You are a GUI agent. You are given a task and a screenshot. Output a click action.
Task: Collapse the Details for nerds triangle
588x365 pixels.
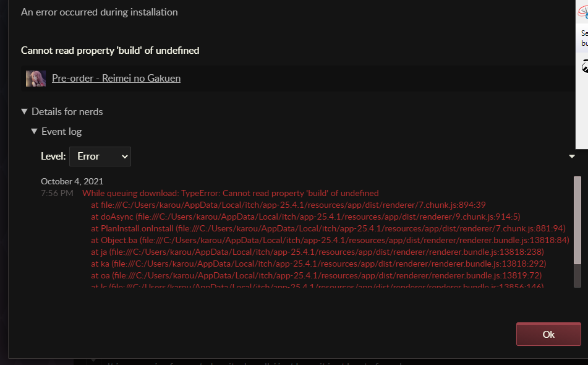tap(24, 111)
